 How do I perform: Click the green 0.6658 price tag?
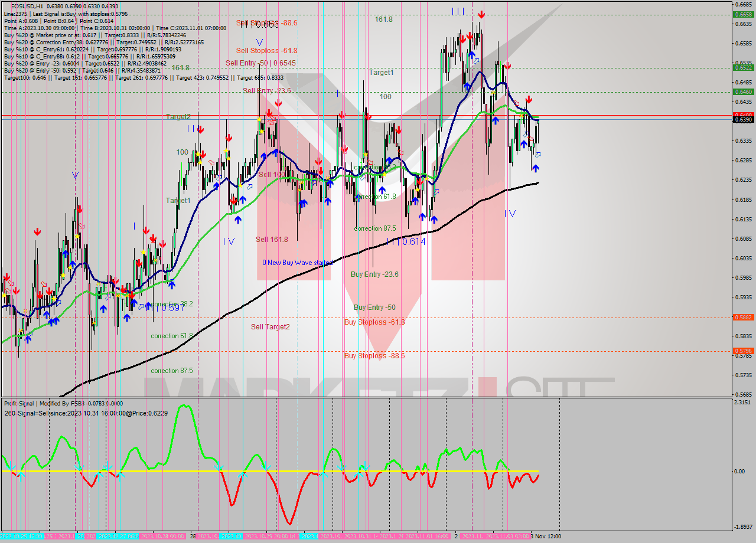[x=742, y=15]
